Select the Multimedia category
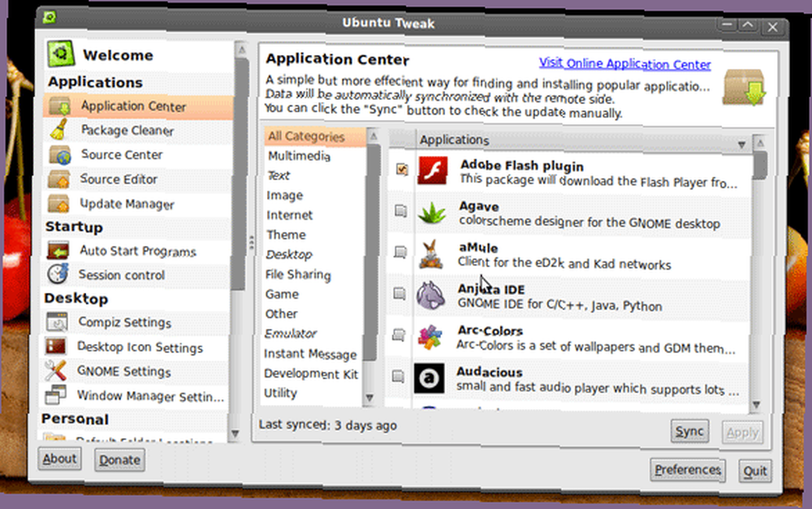The height and width of the screenshot is (509, 812). click(300, 156)
